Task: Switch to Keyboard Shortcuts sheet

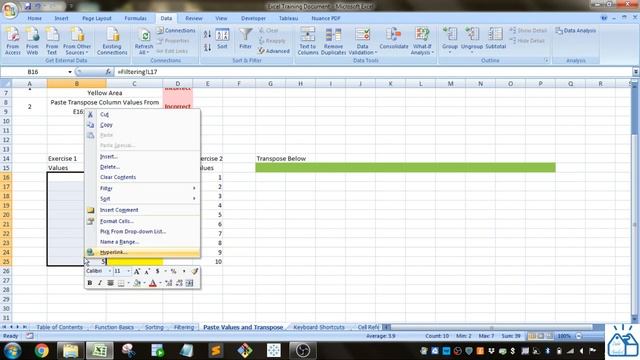Action: click(x=319, y=327)
